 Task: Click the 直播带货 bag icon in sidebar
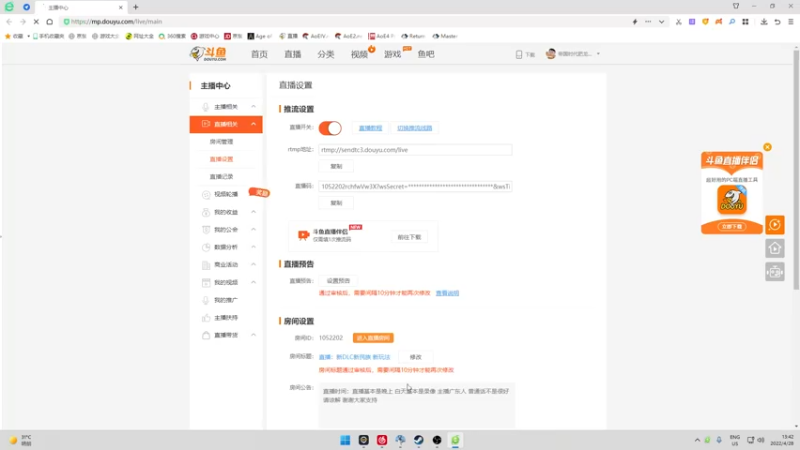206,335
